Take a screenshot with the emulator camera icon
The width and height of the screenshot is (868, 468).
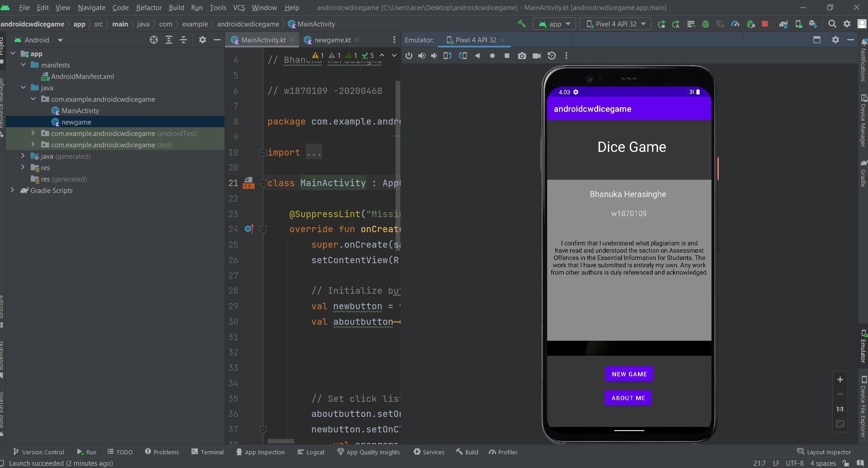coord(522,56)
